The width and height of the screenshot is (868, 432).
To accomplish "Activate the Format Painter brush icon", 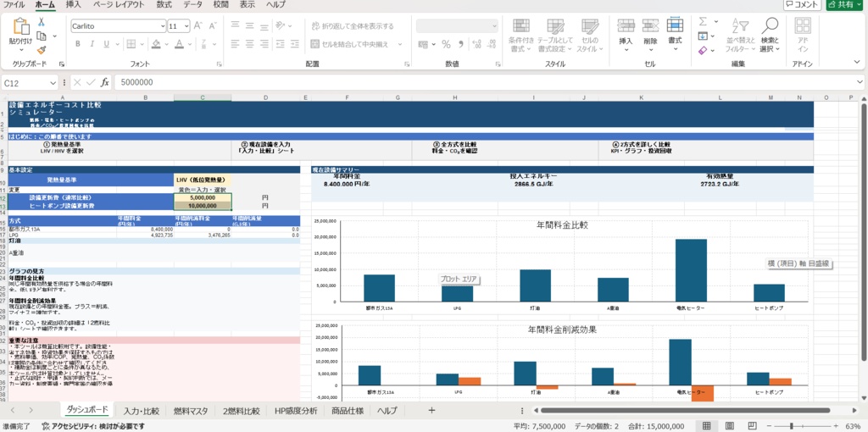I will click(41, 50).
